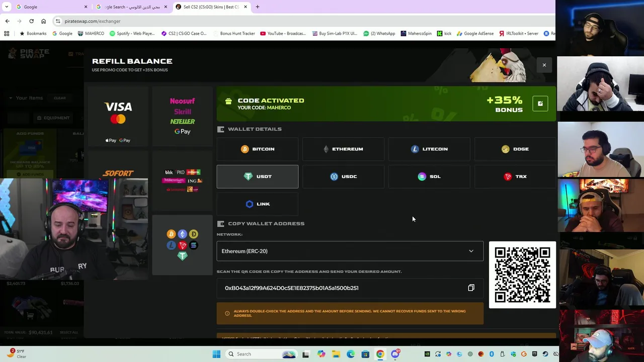
Task: Open the weather widget showing 51°F
Action: [x=17, y=354]
